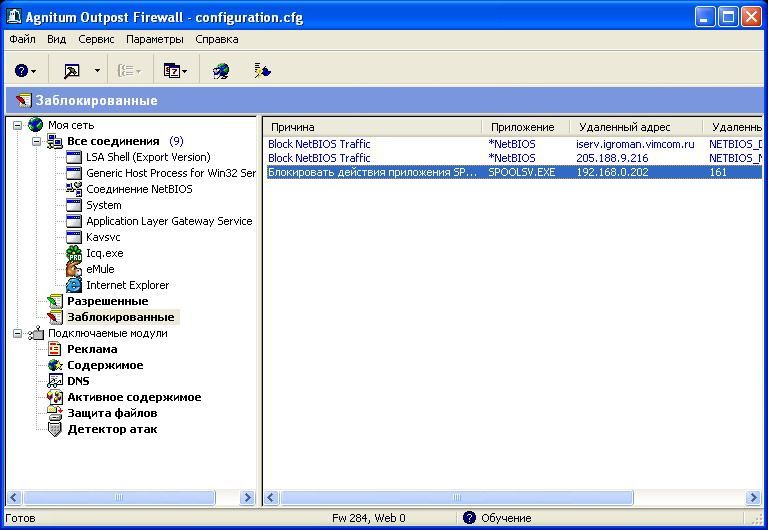Image resolution: width=768 pixels, height=530 pixels.
Task: Click the grayed grouping tree toolbar icon
Action: (126, 71)
